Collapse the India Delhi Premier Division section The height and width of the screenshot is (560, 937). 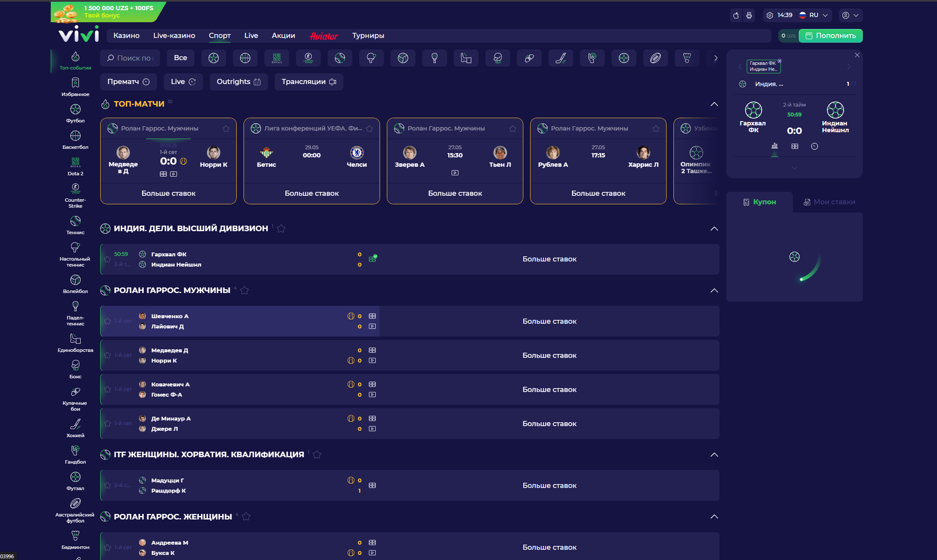[x=714, y=229]
